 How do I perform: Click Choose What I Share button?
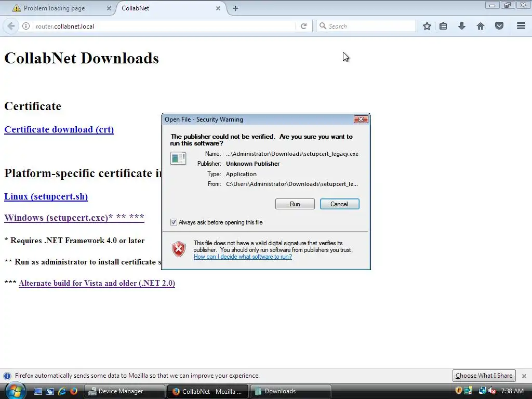(484, 376)
